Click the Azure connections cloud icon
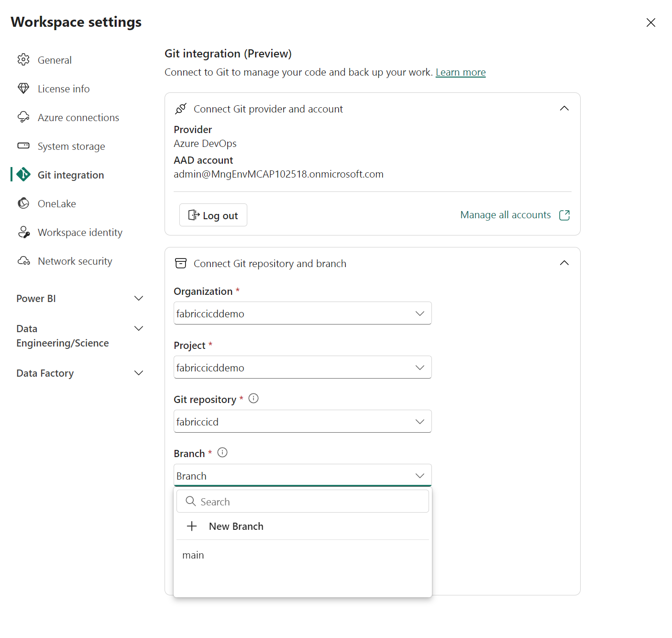 (23, 117)
